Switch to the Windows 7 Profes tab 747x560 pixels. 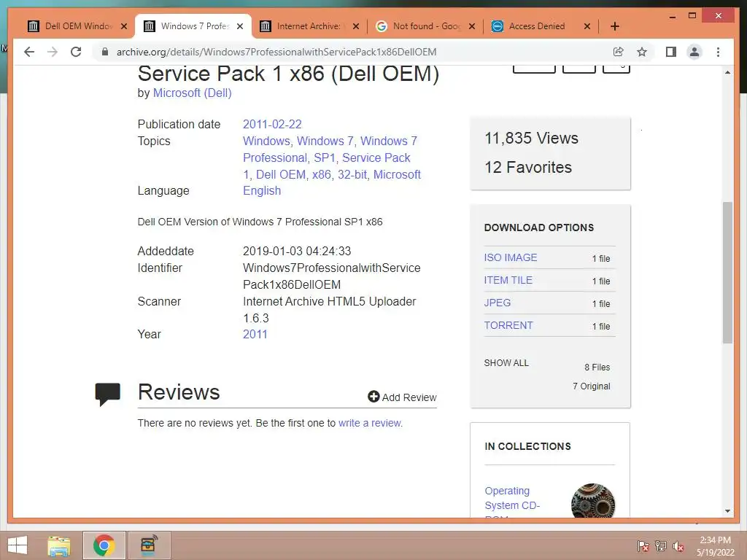(193, 26)
